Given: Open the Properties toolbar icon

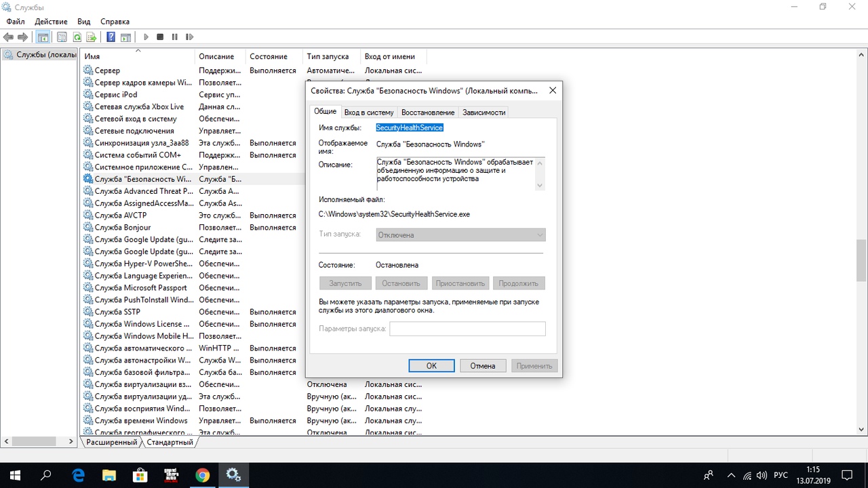Looking at the screenshot, I should point(62,37).
